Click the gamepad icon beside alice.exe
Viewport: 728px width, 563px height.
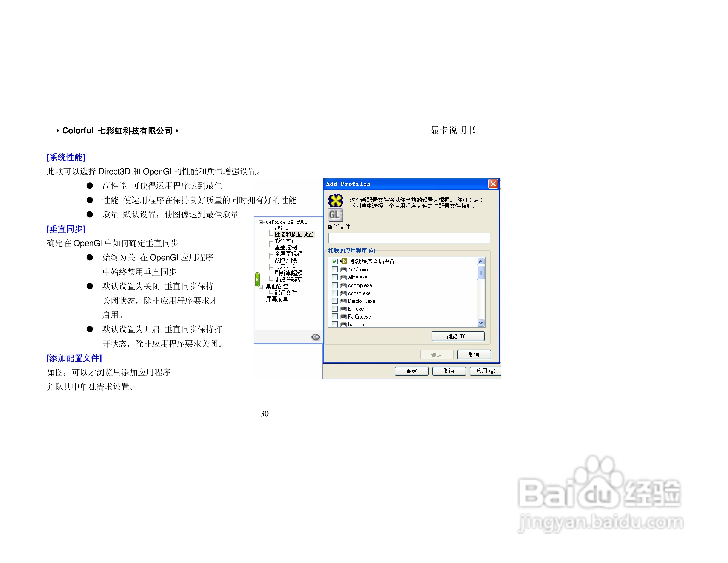343,278
